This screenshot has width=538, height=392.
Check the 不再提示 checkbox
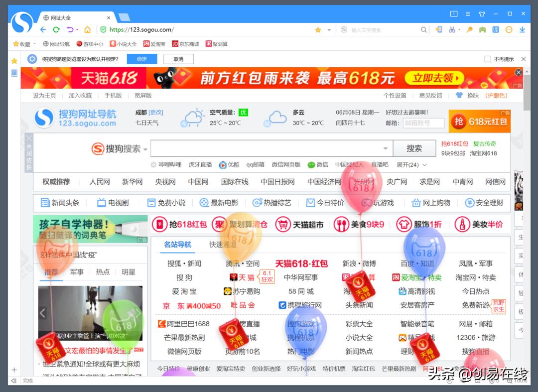click(487, 59)
